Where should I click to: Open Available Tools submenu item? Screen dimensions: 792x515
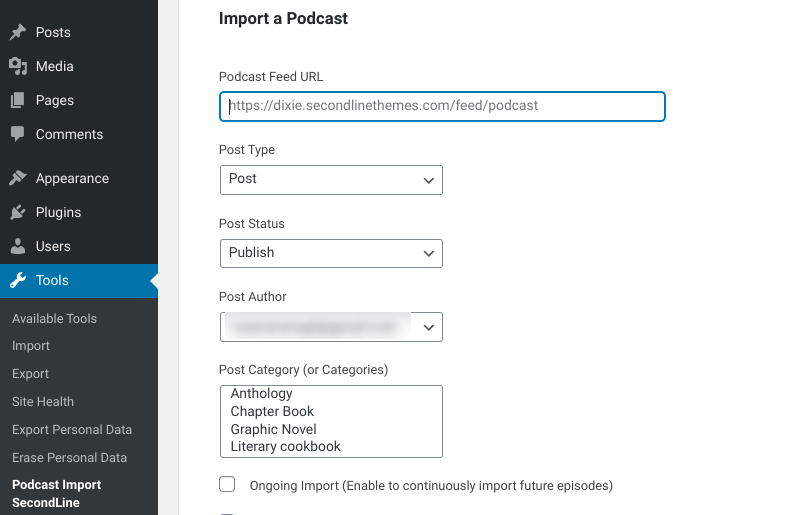tap(54, 318)
